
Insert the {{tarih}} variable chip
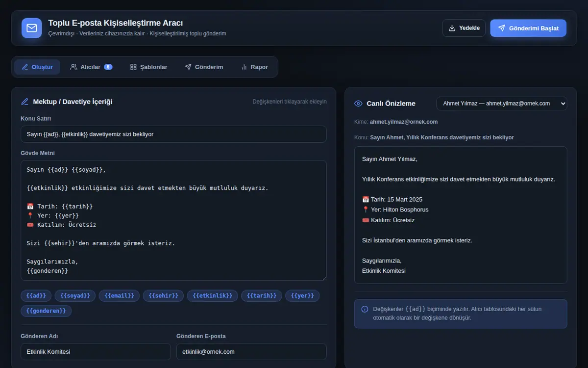point(262,295)
